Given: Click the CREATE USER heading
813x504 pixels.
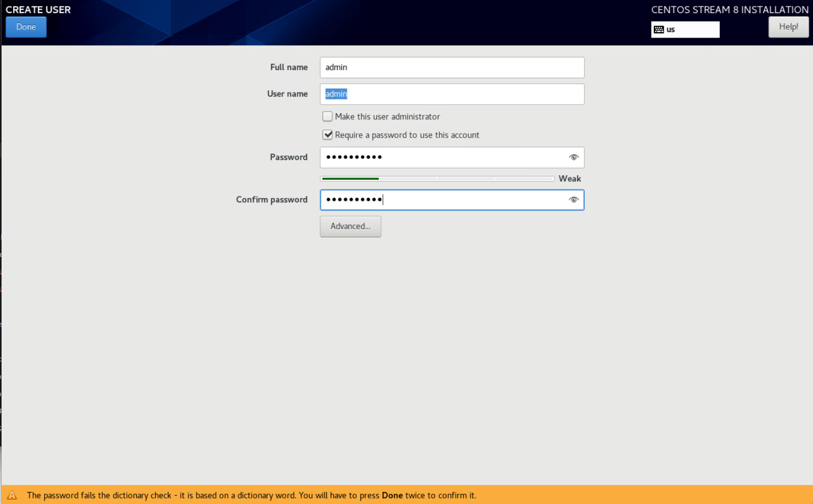Looking at the screenshot, I should click(38, 10).
